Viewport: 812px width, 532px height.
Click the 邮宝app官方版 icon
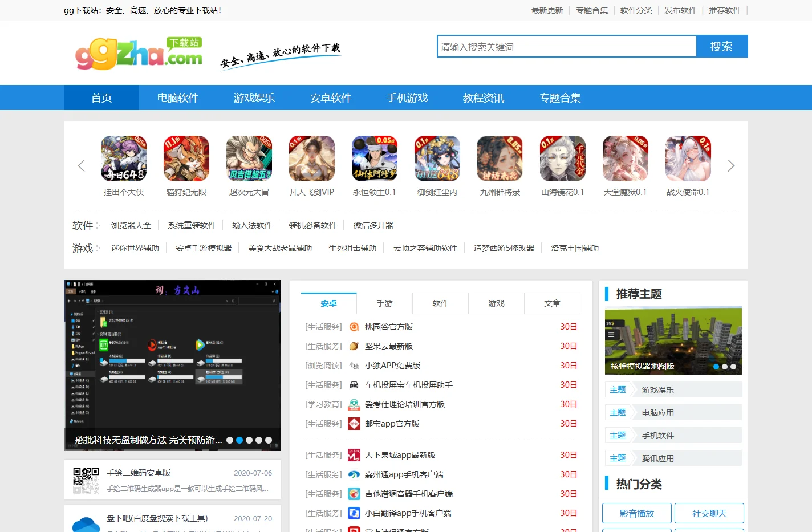click(354, 424)
